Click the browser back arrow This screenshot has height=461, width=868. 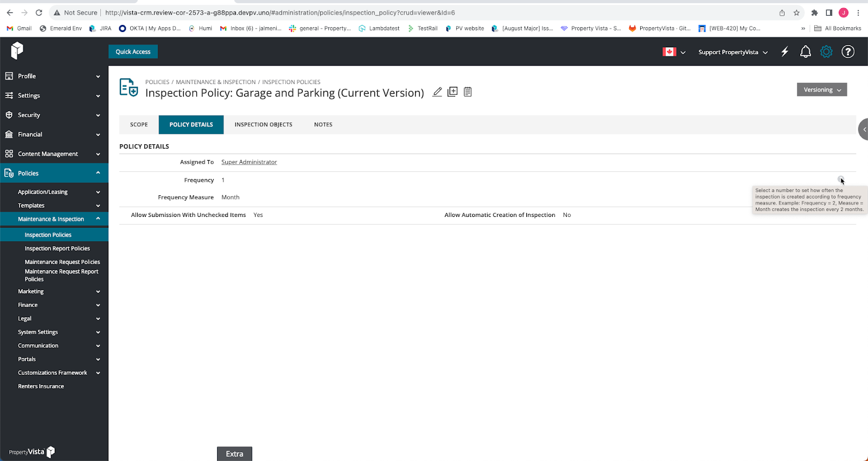coord(10,12)
